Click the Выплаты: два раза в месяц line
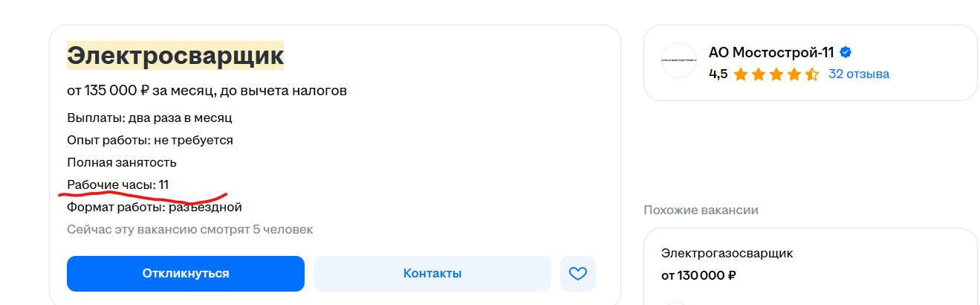Screen dimensions: 980x305 point(149,118)
